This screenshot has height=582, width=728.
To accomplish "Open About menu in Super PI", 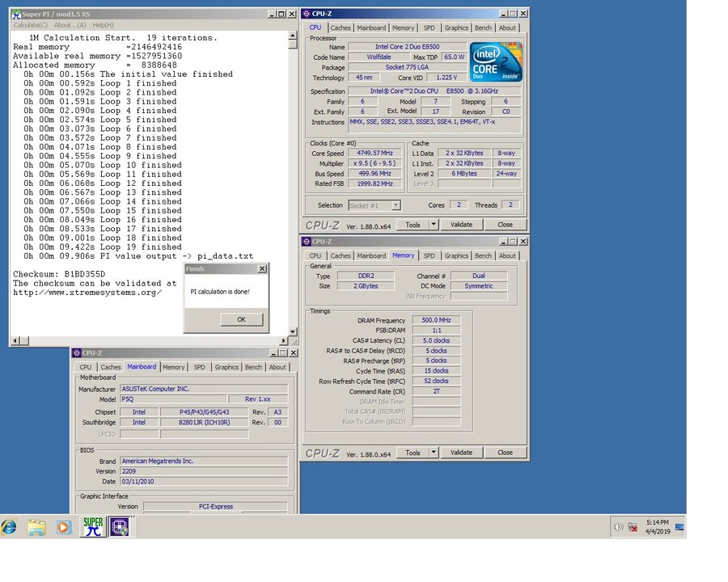I will point(70,25).
